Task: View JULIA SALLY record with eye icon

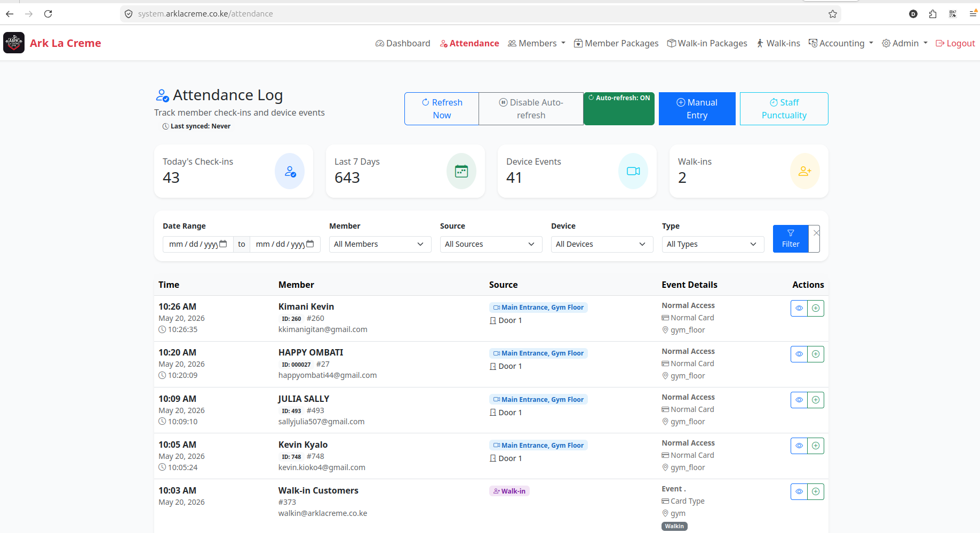Action: click(799, 400)
